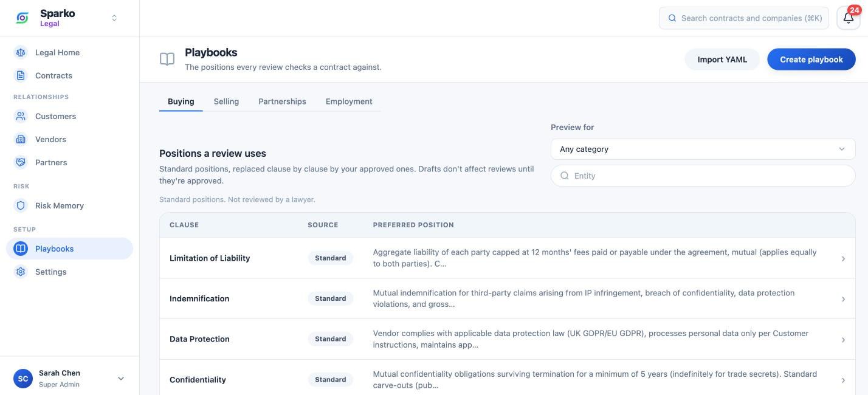Viewport: 868px width, 395px height.
Task: Switch to the Buying tab
Action: [x=181, y=101]
